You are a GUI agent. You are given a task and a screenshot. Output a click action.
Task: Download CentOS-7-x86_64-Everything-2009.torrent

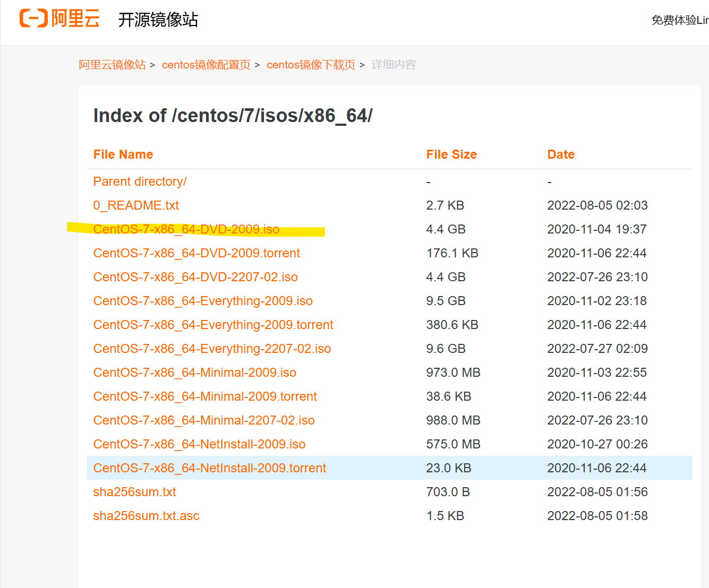point(213,325)
